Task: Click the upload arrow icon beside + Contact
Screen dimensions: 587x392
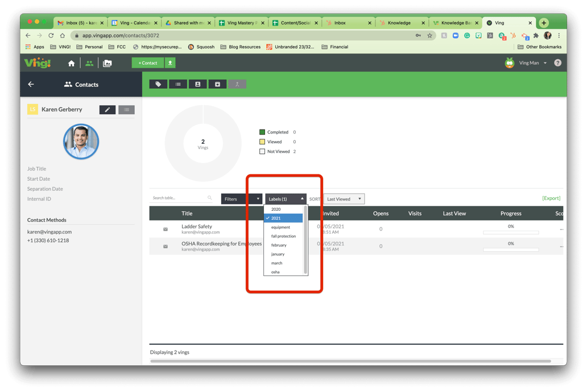Action: (x=170, y=63)
